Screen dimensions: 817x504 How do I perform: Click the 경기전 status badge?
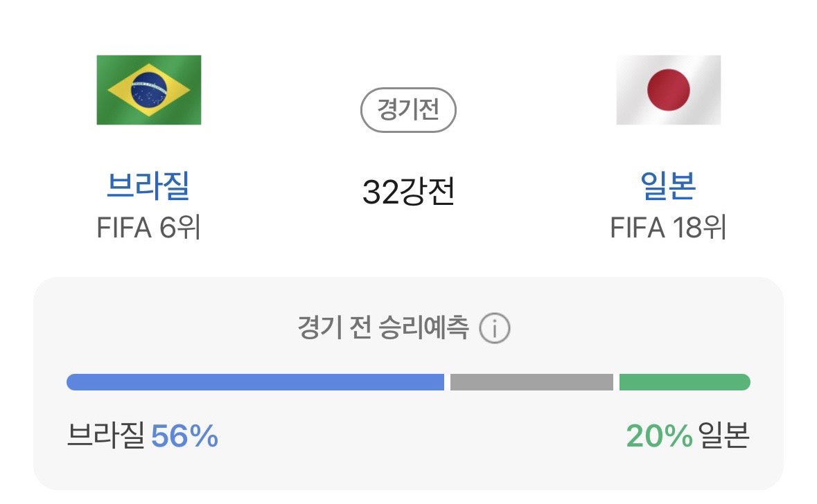408,110
